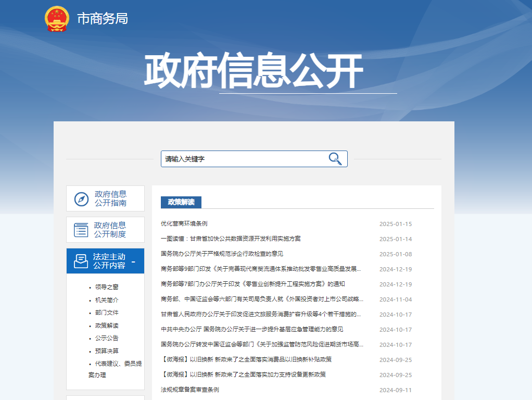Open the 优化营商环境条例 article
Screen dimensions: 532x400
pyautogui.click(x=184, y=224)
